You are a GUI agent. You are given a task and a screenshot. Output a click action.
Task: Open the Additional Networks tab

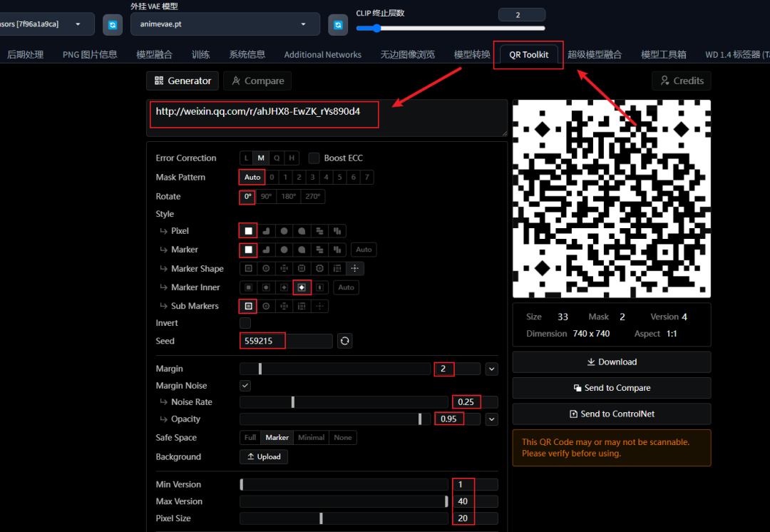point(323,54)
